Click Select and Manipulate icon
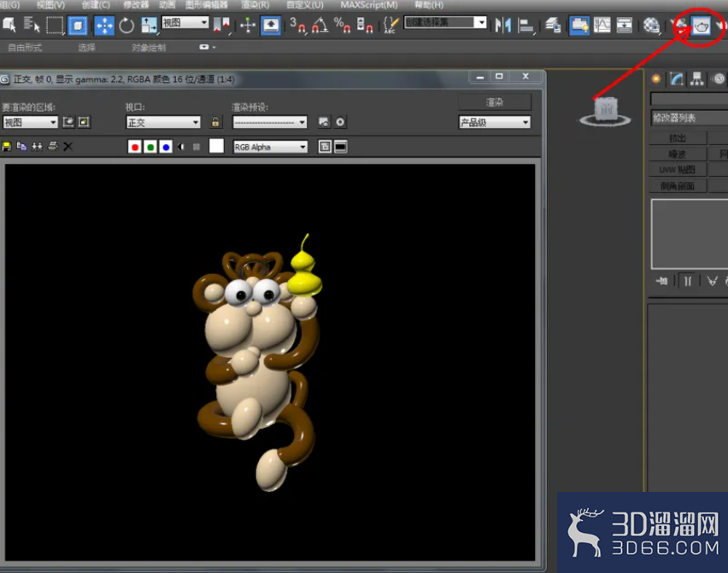The image size is (728, 573). 248,25
